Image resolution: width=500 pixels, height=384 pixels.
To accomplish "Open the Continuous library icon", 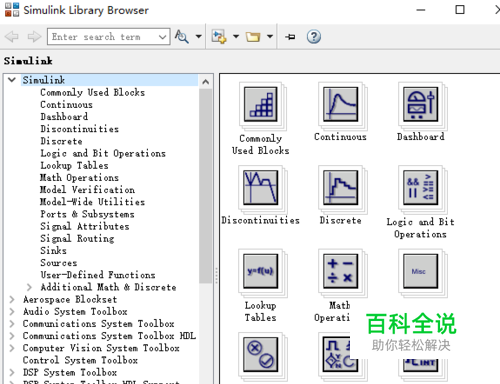I will click(x=341, y=104).
